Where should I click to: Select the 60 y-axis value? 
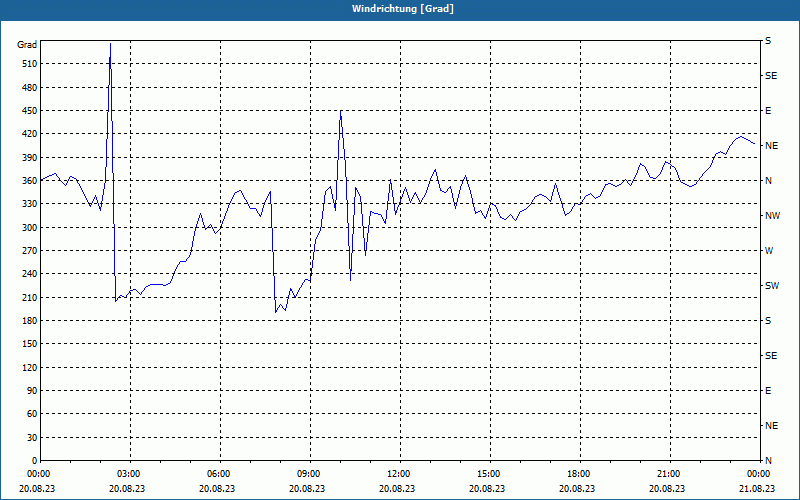(32, 414)
